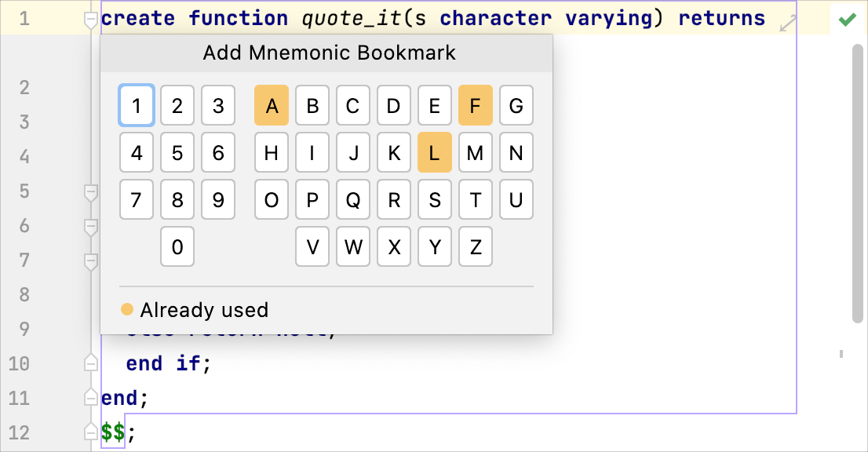Collapse the fold marker on line 1
Image resolution: width=868 pixels, height=452 pixels.
pyautogui.click(x=91, y=20)
